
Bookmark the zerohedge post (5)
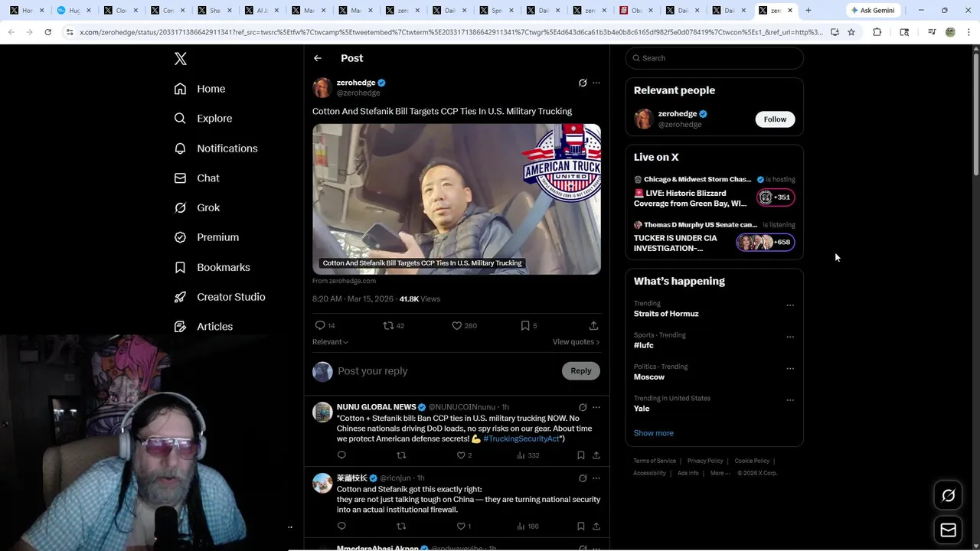525,325
